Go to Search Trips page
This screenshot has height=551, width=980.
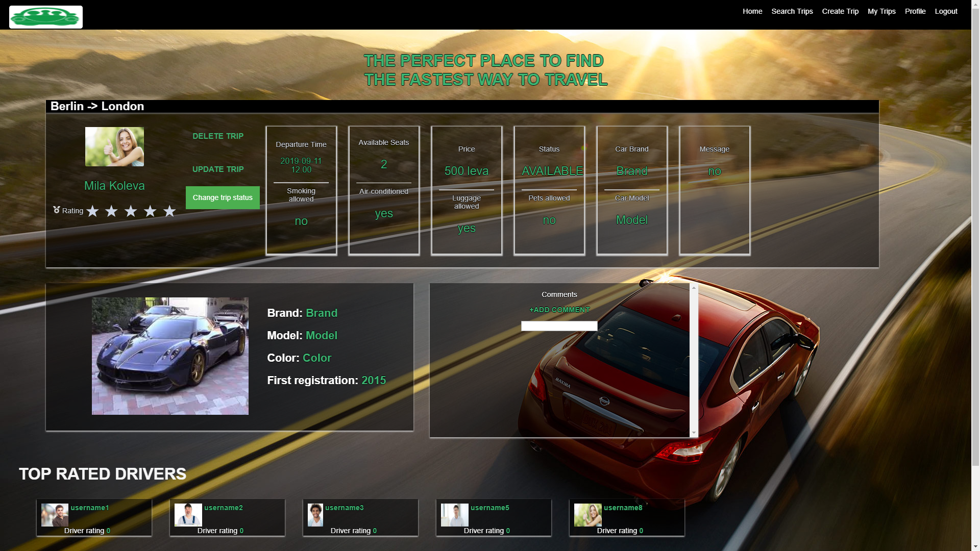pyautogui.click(x=792, y=11)
